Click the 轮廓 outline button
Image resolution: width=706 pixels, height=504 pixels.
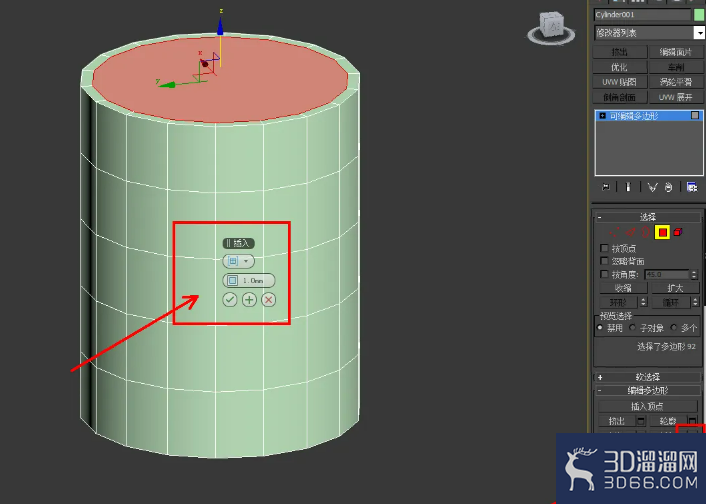tap(669, 421)
